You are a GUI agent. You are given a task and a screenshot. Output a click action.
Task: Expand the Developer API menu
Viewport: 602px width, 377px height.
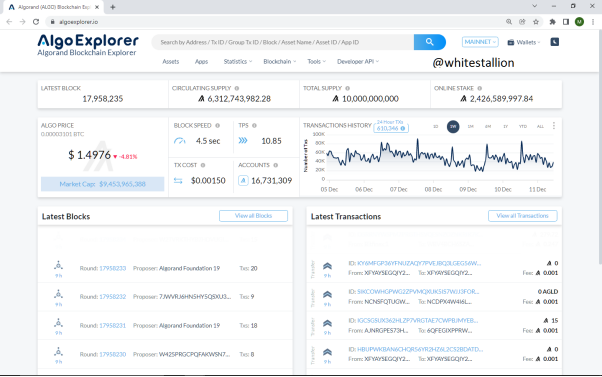[x=358, y=61]
